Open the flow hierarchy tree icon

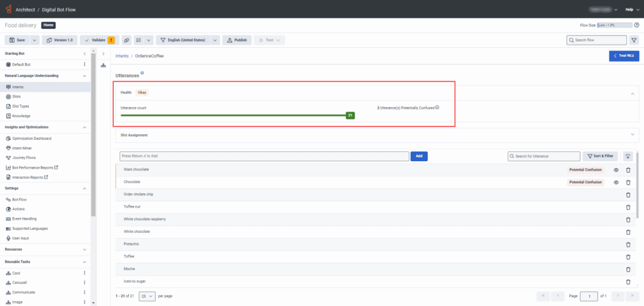point(103,65)
